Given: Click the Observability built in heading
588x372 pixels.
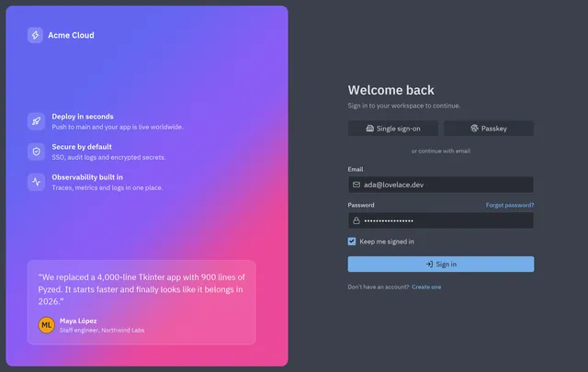Looking at the screenshot, I should (87, 177).
